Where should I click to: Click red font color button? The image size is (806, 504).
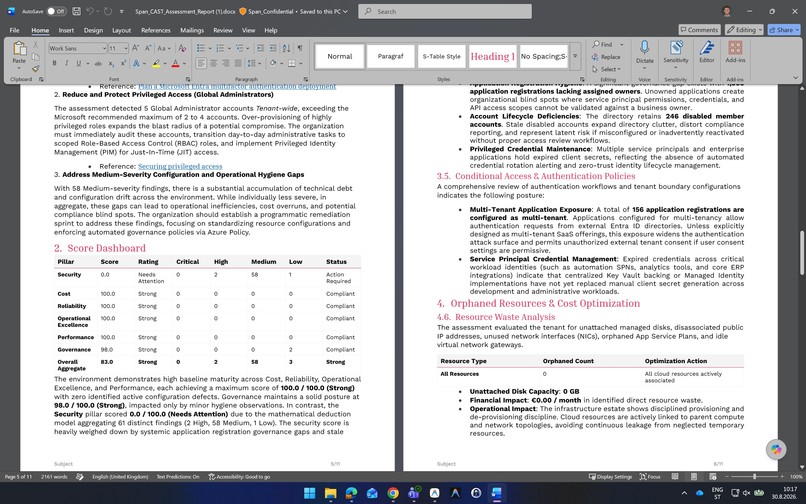coord(175,63)
